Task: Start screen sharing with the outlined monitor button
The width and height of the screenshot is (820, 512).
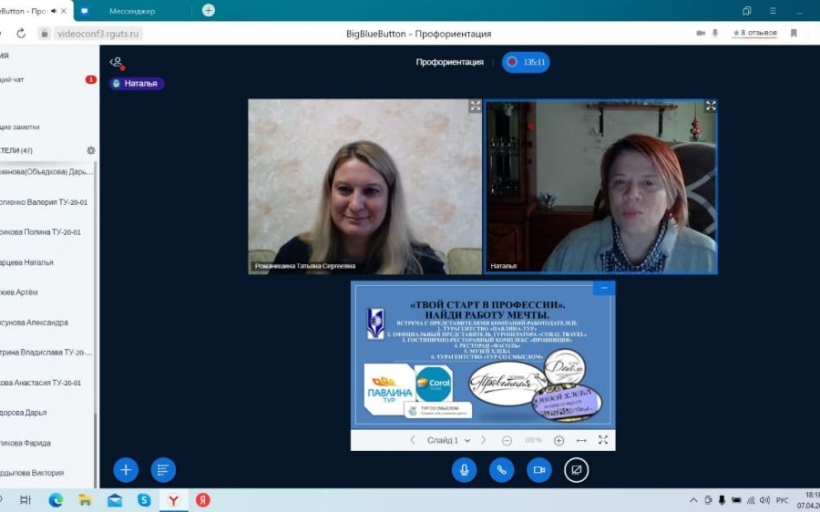Action: [x=576, y=470]
